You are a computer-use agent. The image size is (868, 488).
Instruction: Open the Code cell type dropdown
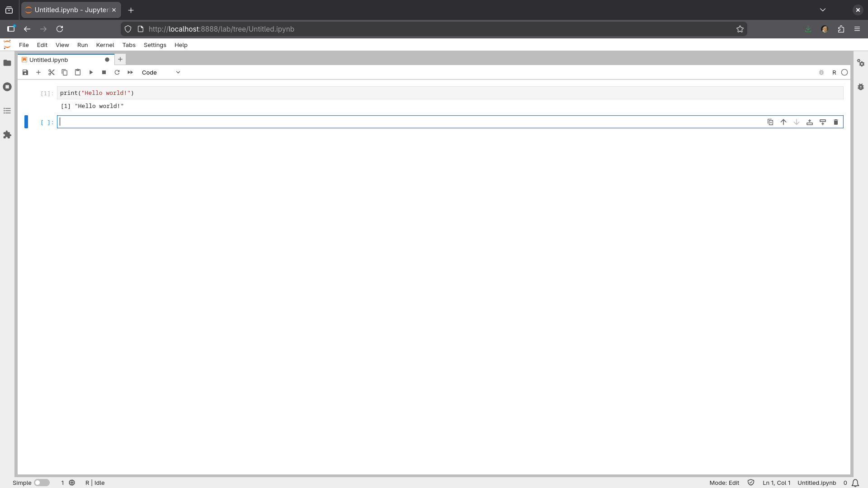click(x=161, y=72)
